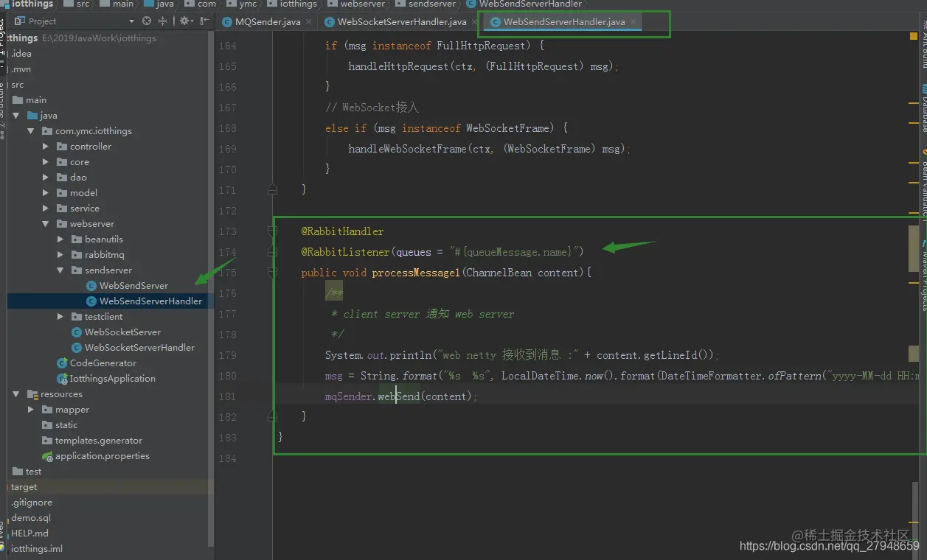
Task: Expand the mapper folder
Action: tap(31, 410)
